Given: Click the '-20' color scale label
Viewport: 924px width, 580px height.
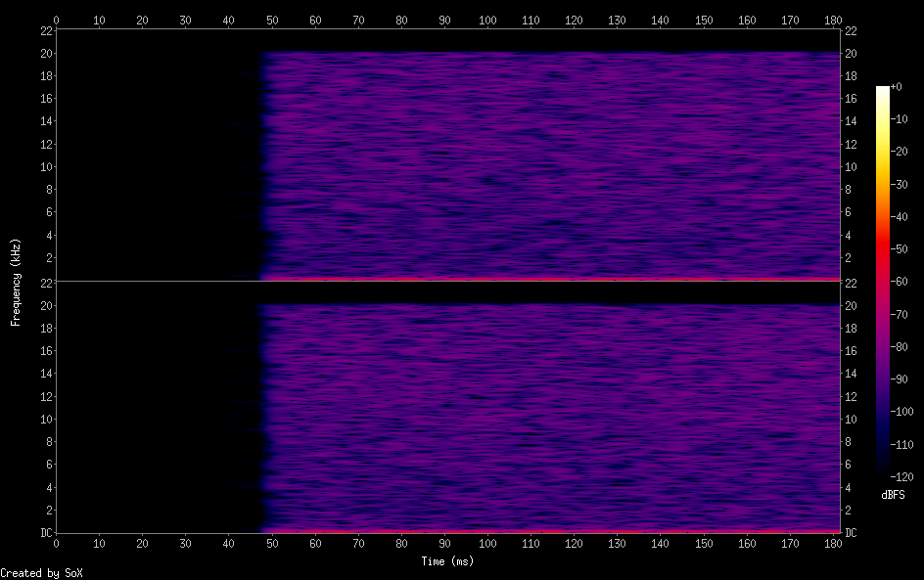Looking at the screenshot, I should coord(900,152).
